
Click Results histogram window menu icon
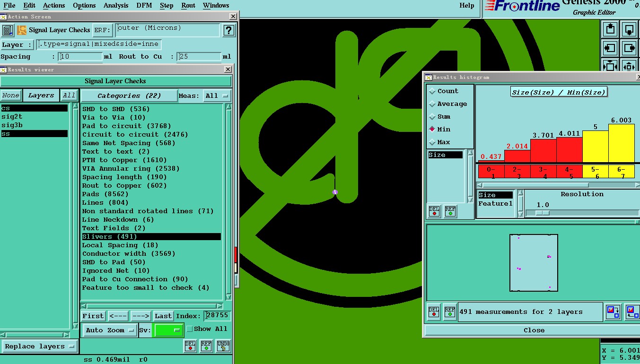[x=429, y=77]
